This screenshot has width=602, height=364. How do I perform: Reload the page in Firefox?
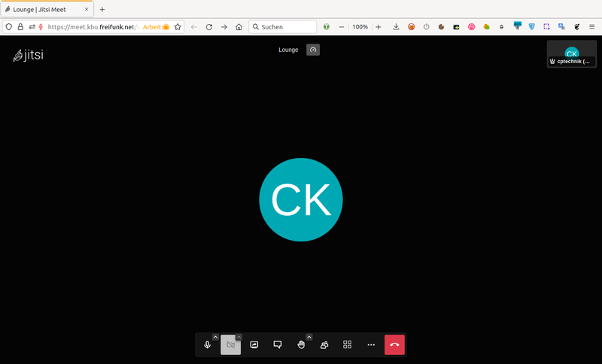[x=209, y=26]
